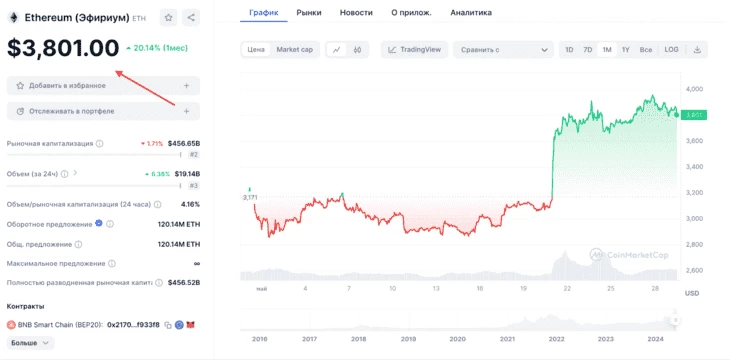Click the $19.14B volume value
730x360 pixels.
(x=187, y=174)
